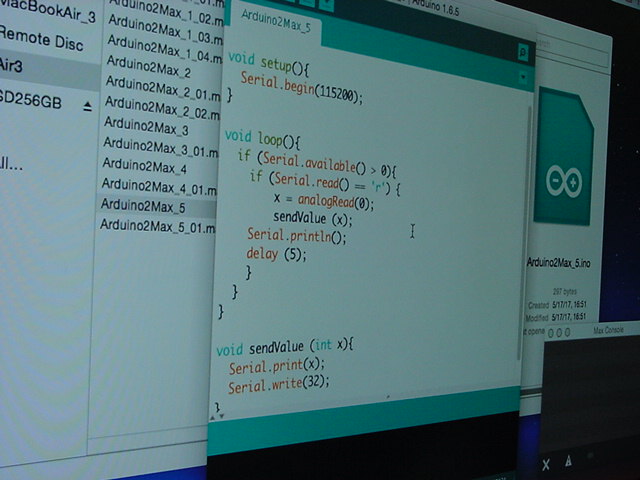The width and height of the screenshot is (640, 480).
Task: Click the 297 bytes size label
Action: [x=564, y=291]
